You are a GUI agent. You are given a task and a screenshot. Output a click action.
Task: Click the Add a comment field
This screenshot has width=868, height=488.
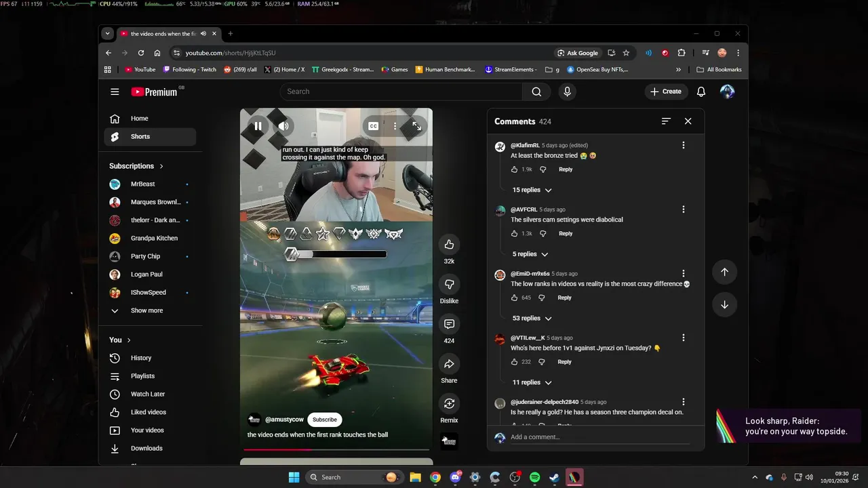(599, 437)
